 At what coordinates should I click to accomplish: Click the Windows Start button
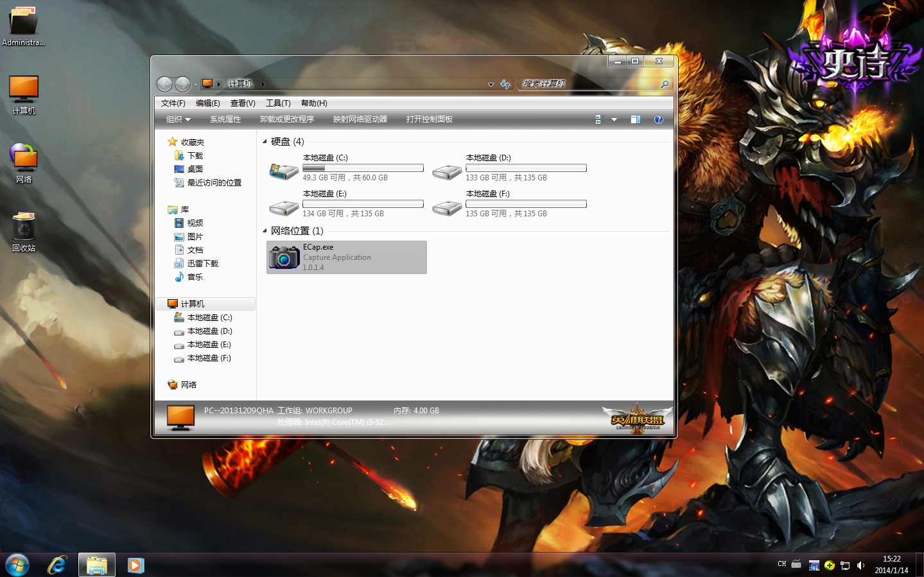(17, 565)
